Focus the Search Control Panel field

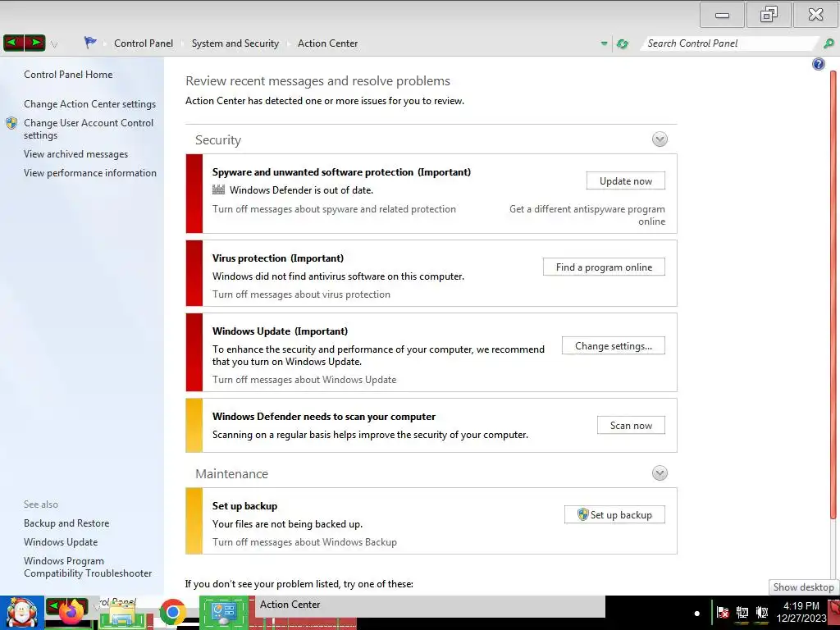click(728, 43)
